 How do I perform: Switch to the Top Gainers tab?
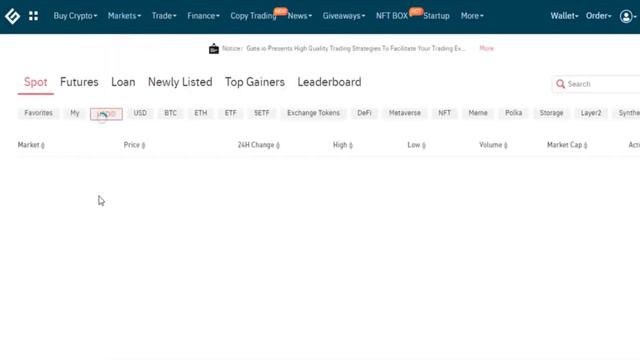pos(255,82)
